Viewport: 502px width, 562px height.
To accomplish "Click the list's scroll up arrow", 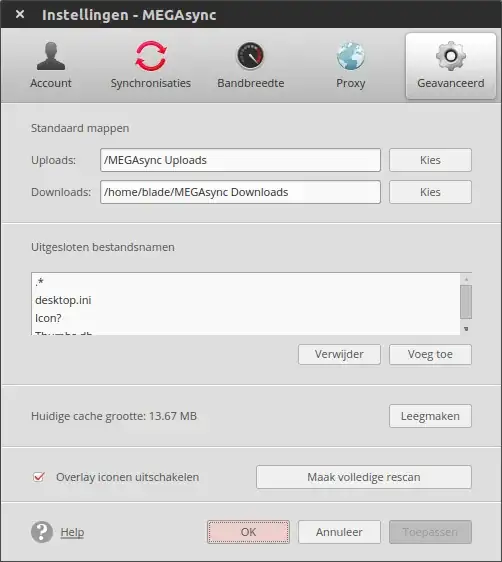I will (466, 279).
